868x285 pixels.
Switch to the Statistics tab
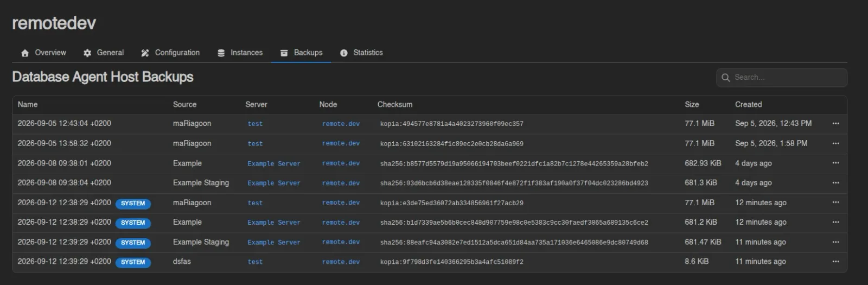[x=361, y=53]
